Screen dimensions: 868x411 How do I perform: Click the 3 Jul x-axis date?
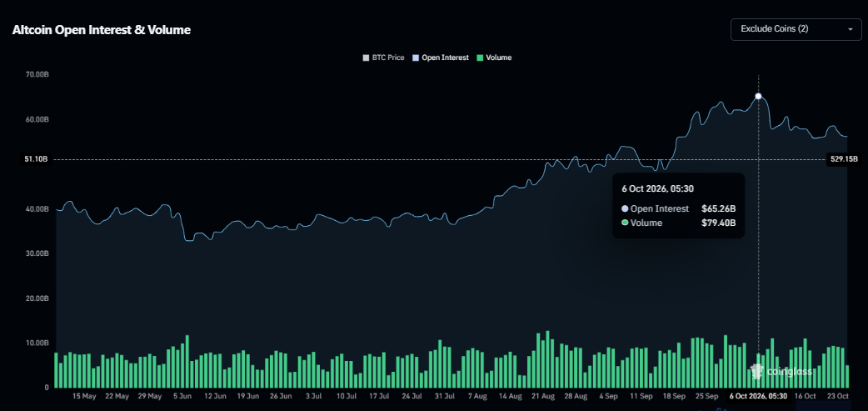(313, 397)
